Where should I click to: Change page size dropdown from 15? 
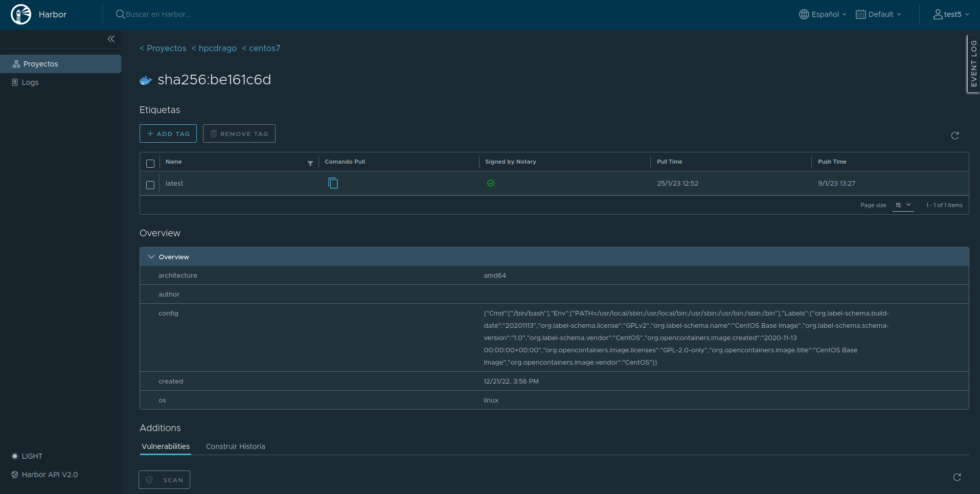[903, 205]
